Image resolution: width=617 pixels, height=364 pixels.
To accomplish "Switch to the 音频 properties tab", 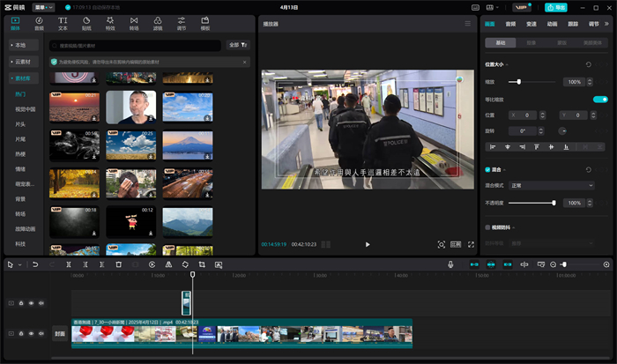I will click(510, 24).
